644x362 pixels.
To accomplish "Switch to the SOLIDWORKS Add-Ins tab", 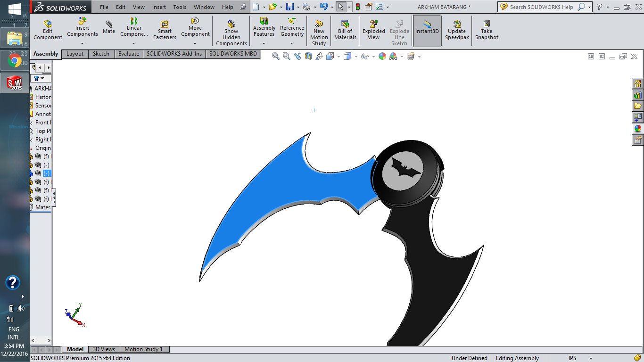I will point(174,54).
